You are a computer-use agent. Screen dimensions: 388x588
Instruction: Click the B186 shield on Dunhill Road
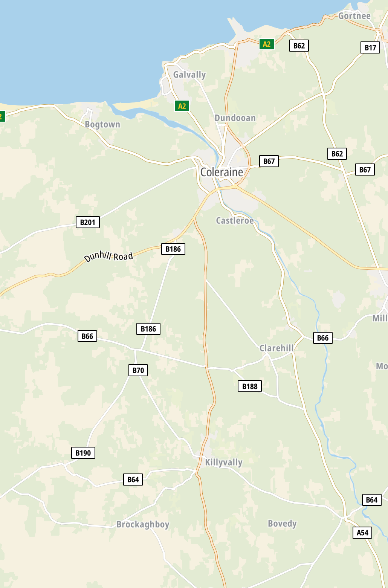(x=173, y=249)
